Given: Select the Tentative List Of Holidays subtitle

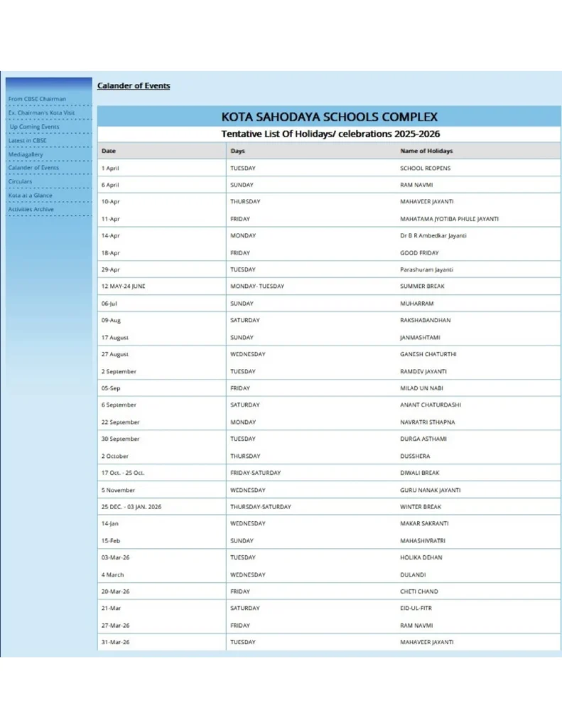Looking at the screenshot, I should (x=329, y=134).
